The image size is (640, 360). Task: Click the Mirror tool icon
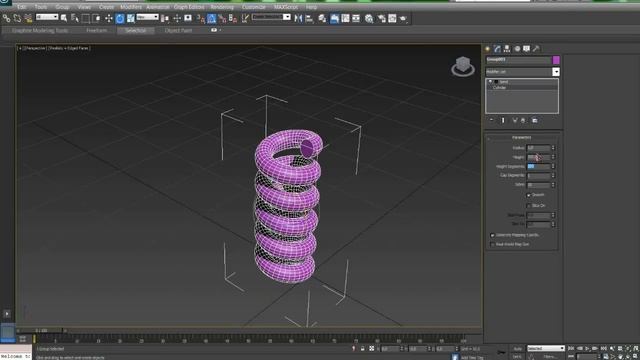point(298,18)
